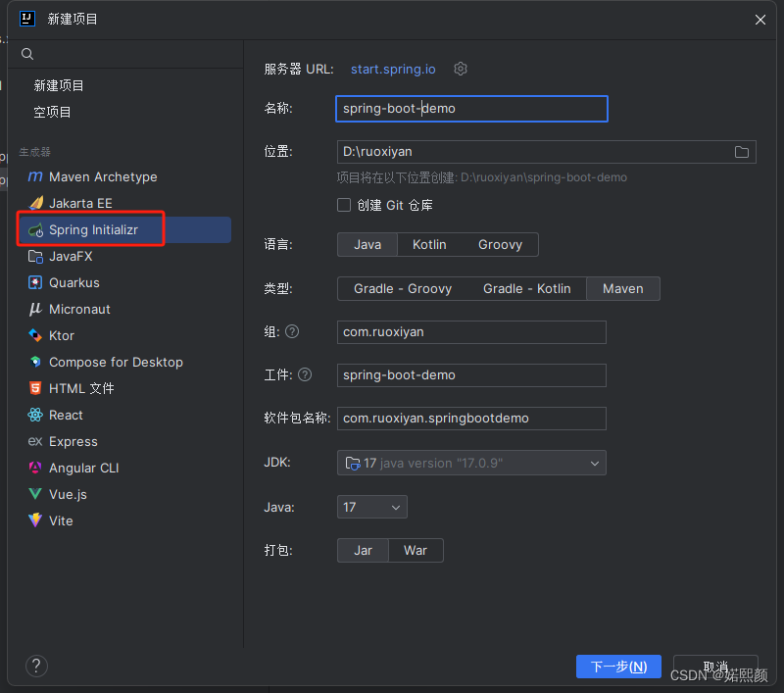Click the project name input field
This screenshot has width=784, height=693.
pos(470,109)
